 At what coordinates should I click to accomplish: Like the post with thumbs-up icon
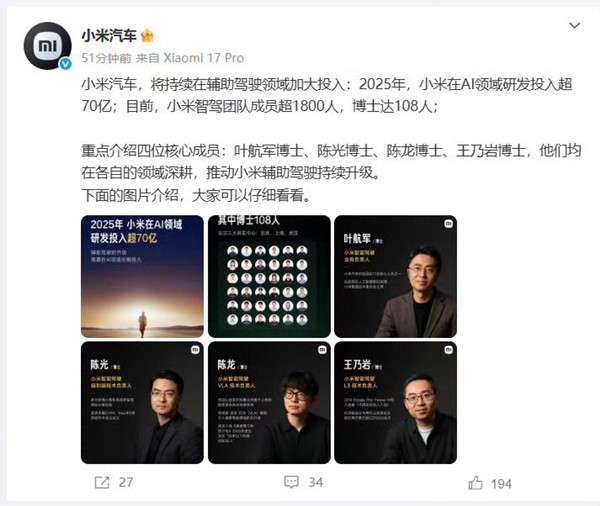point(475,483)
